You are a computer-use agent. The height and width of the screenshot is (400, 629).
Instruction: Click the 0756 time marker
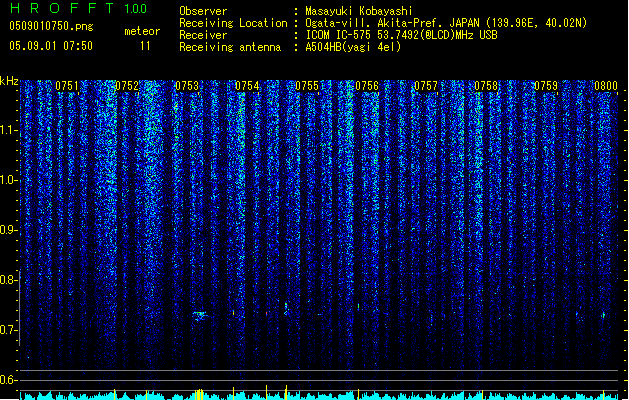click(x=367, y=86)
